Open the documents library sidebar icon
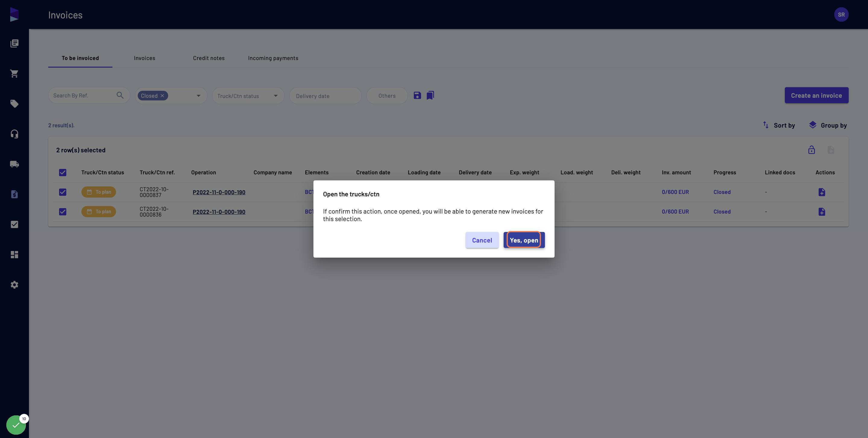Viewport: 868px width, 438px height. 14,43
